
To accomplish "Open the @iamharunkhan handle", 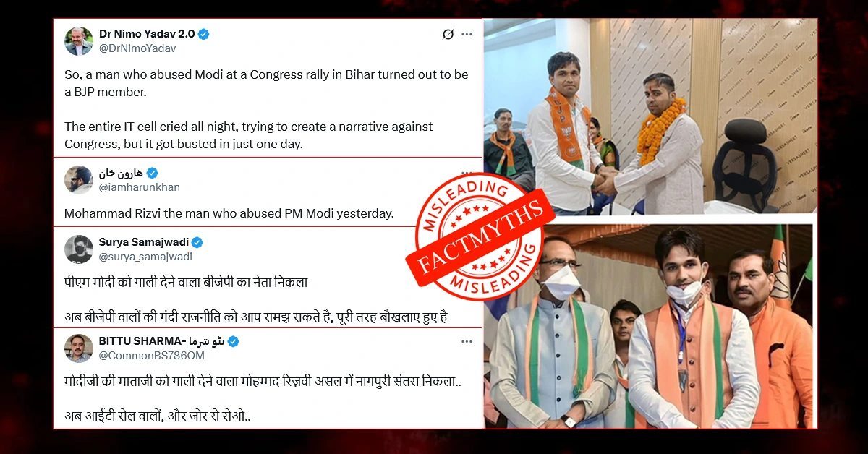I will [x=140, y=187].
